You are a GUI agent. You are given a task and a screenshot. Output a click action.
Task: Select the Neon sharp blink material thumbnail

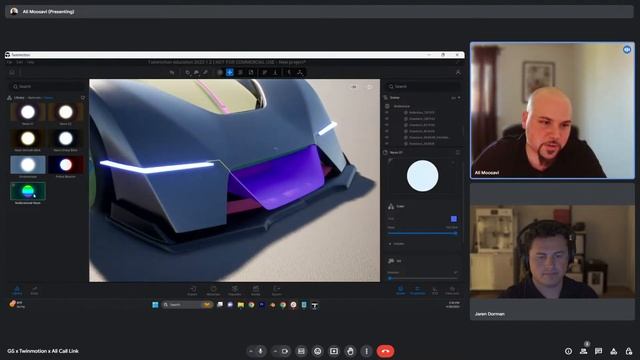click(65, 138)
